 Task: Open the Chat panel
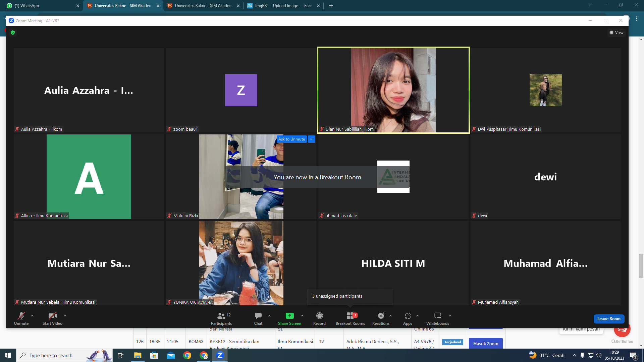click(x=258, y=318)
